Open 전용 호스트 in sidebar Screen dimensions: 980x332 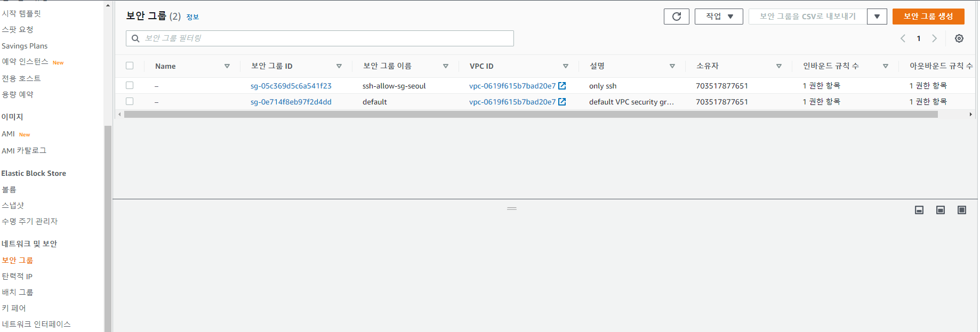coord(21,78)
